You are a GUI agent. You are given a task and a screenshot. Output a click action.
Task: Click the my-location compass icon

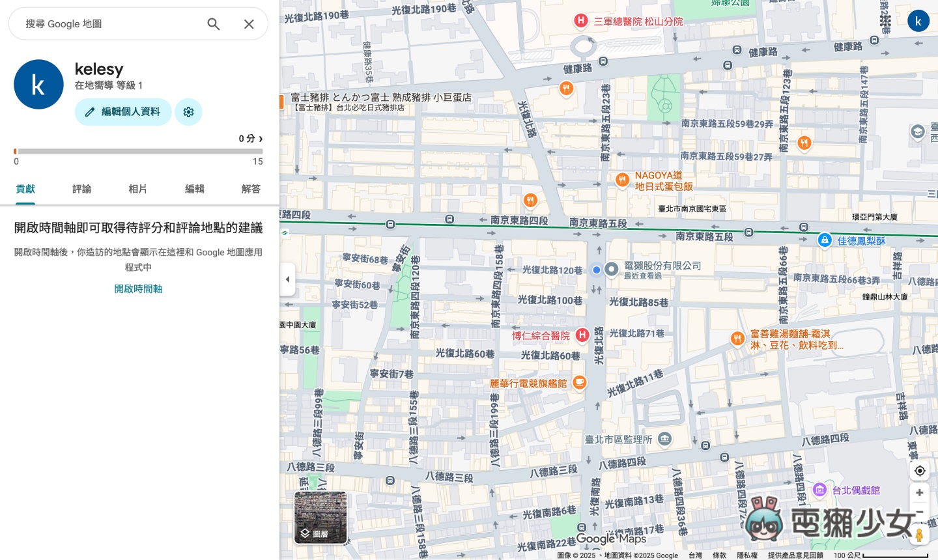point(919,471)
